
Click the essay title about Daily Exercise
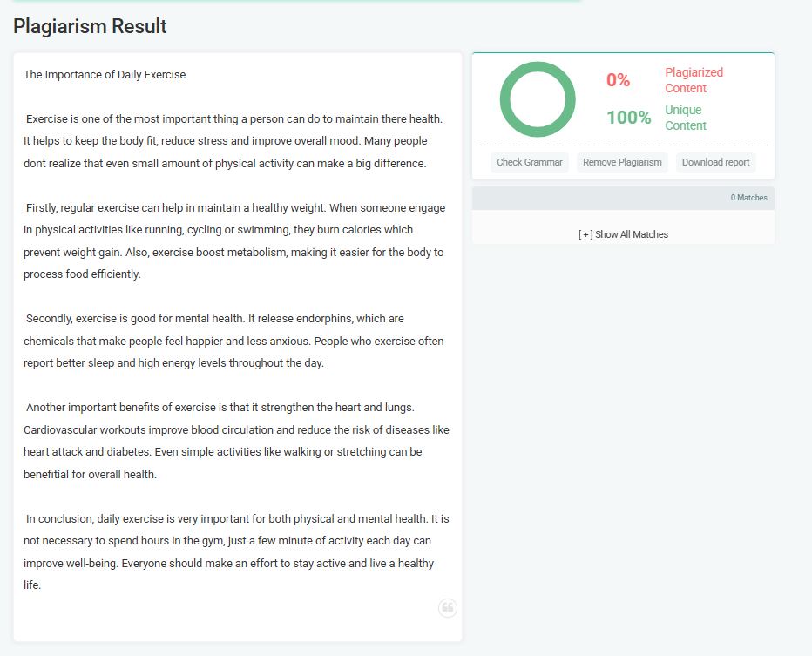tap(105, 75)
